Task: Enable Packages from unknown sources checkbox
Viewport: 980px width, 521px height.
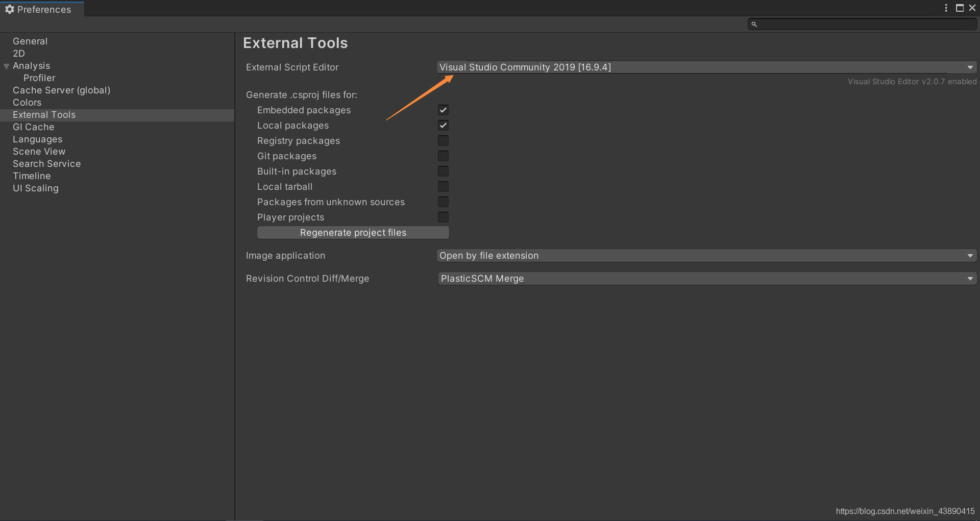Action: point(443,202)
